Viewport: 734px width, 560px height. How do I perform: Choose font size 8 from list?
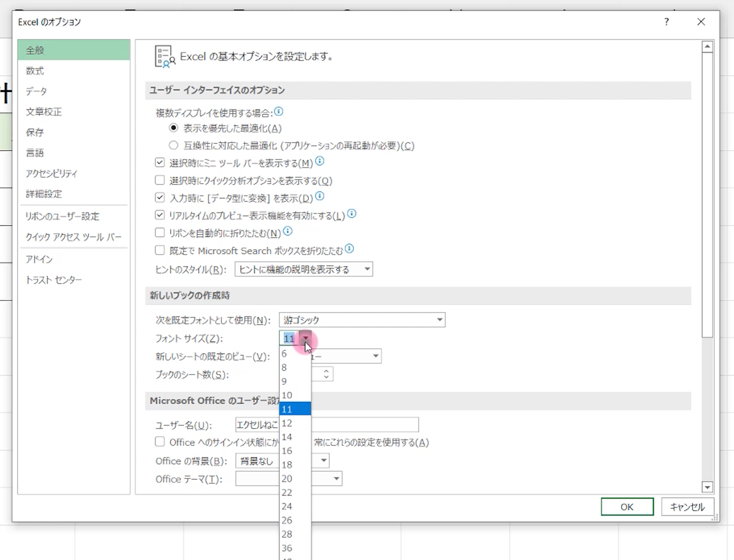coord(295,368)
